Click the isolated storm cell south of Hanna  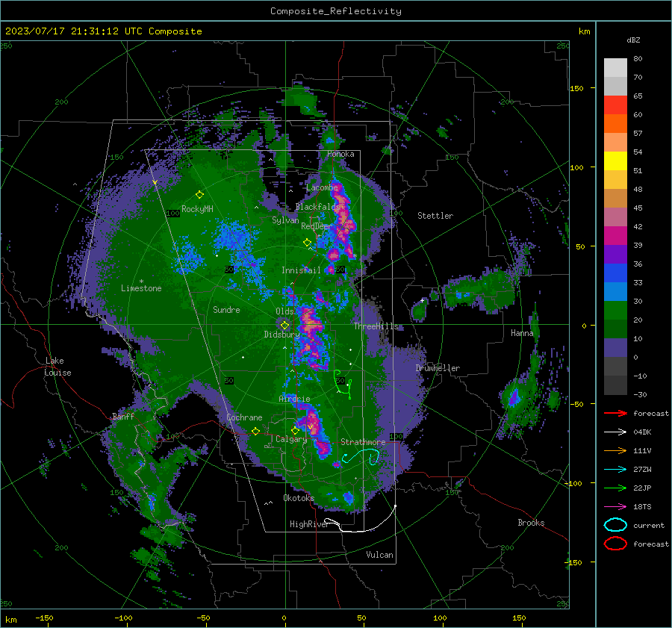(514, 397)
